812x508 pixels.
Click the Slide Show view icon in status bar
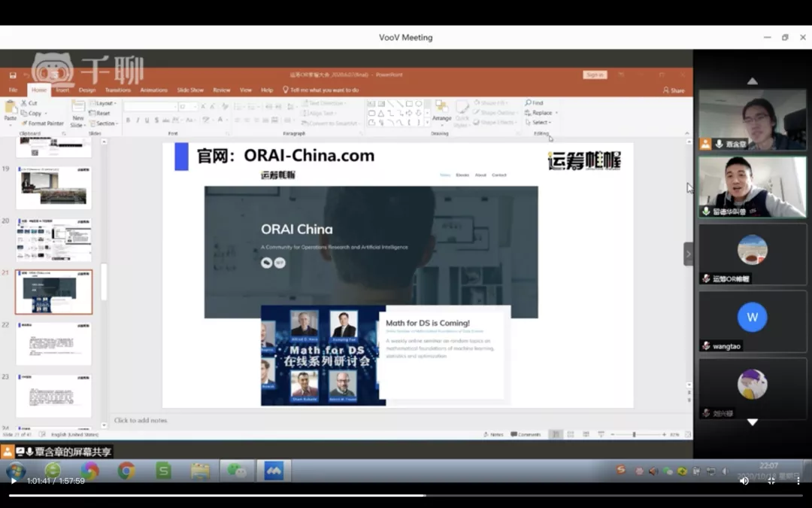tap(601, 434)
